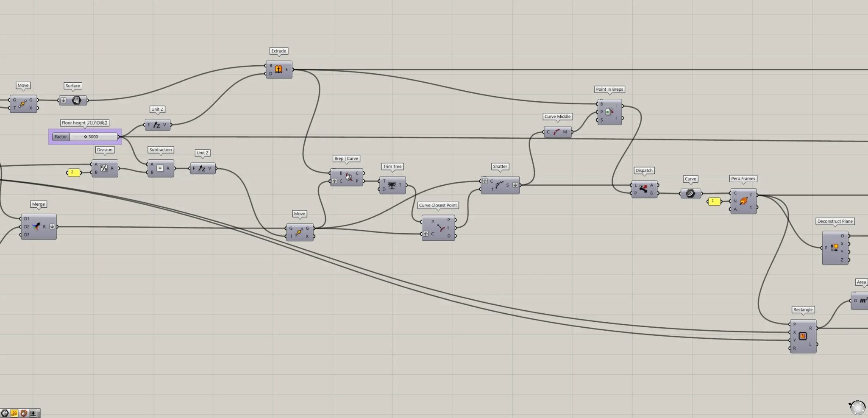Toggle the flame bake icon in bottom toolbar

tap(24, 413)
